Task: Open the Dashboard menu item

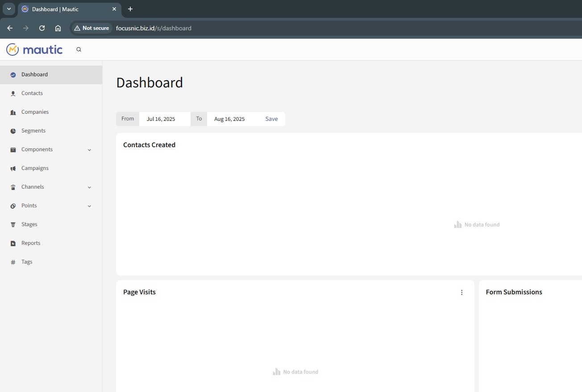Action: [34, 74]
